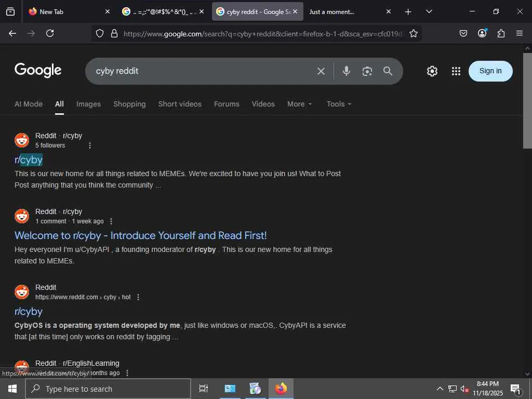532x399 pixels.
Task: Reload the current page
Action: point(50,33)
